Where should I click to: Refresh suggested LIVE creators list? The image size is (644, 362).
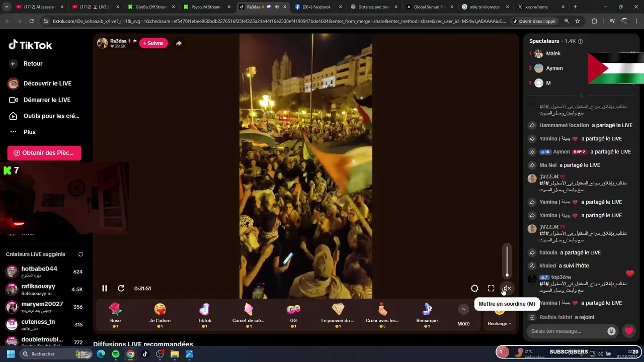80,254
